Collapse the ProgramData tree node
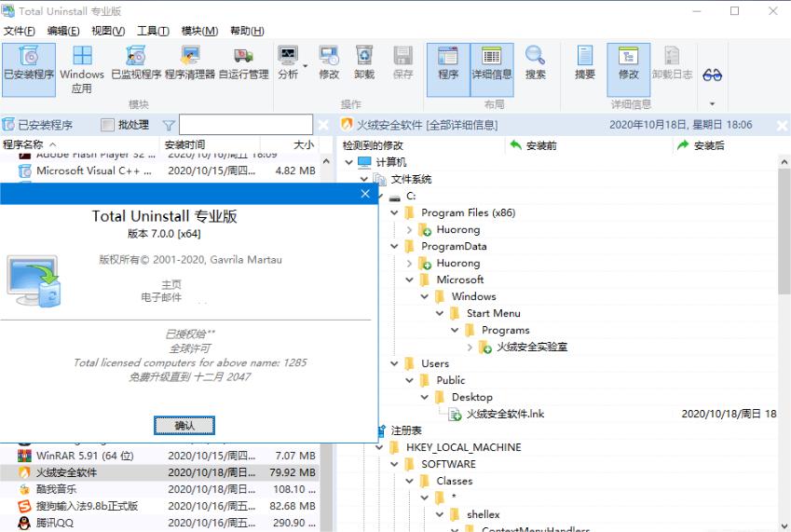This screenshot has height=532, width=791. coord(394,246)
